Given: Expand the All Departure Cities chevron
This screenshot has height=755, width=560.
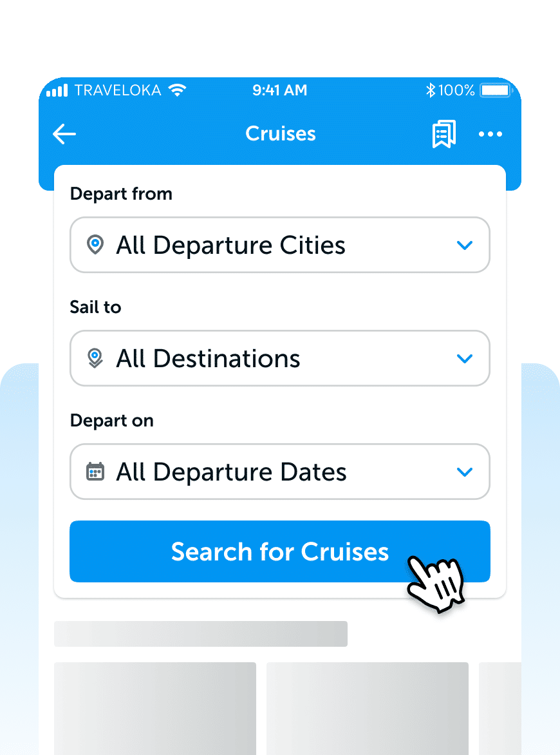Looking at the screenshot, I should pos(464,245).
